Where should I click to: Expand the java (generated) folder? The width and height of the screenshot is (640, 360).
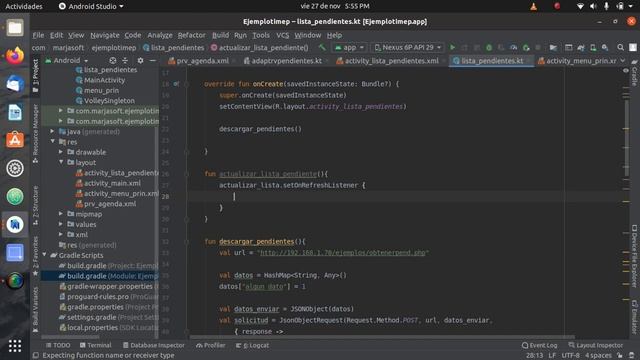[x=52, y=131]
